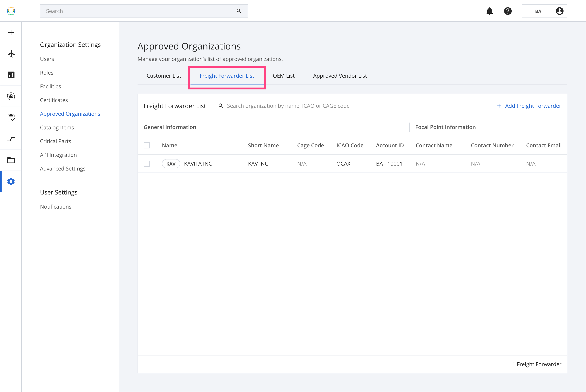The height and width of the screenshot is (392, 586).
Task: Click the Account ID column header
Action: click(x=390, y=145)
